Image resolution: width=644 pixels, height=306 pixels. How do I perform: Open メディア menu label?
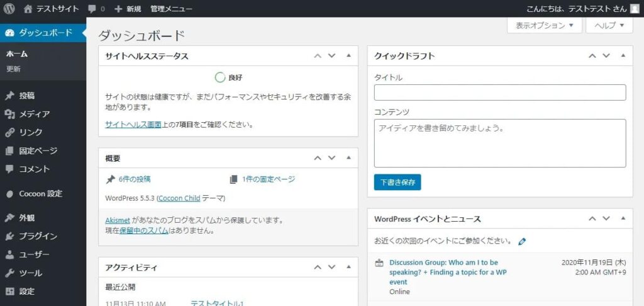coord(35,115)
